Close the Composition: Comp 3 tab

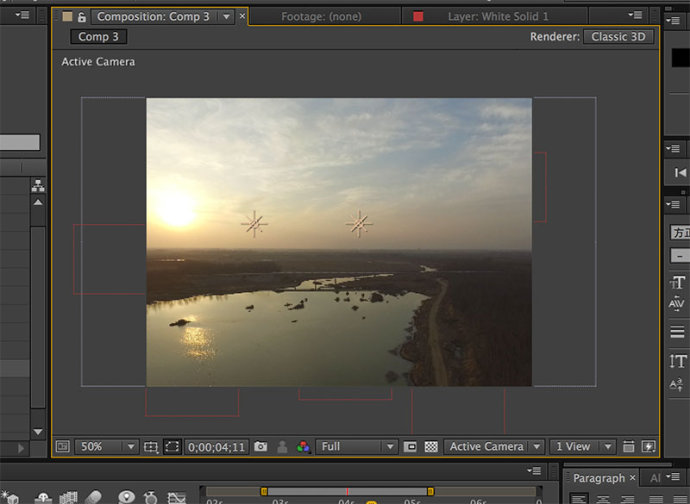point(242,16)
